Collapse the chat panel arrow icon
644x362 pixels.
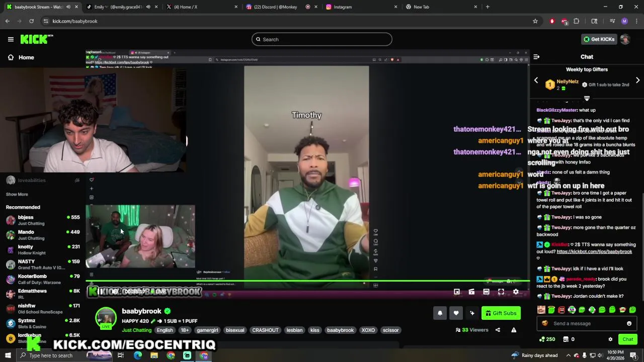pos(536,57)
